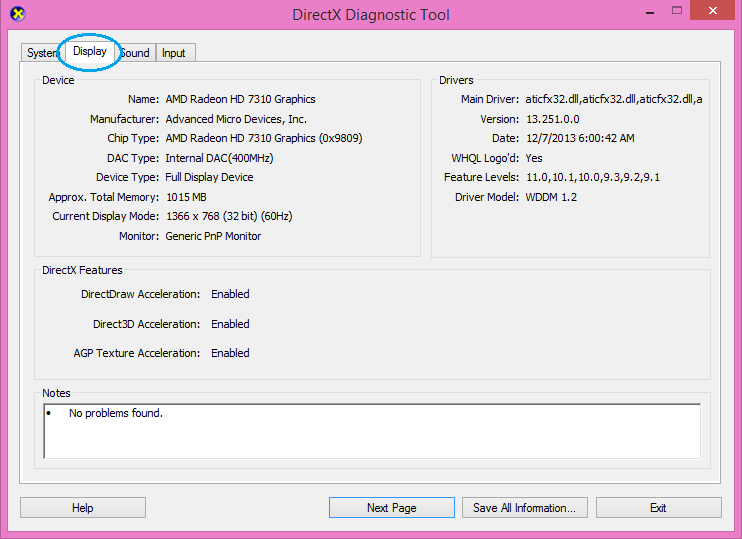
Task: Switch to the System tab
Action: point(42,53)
